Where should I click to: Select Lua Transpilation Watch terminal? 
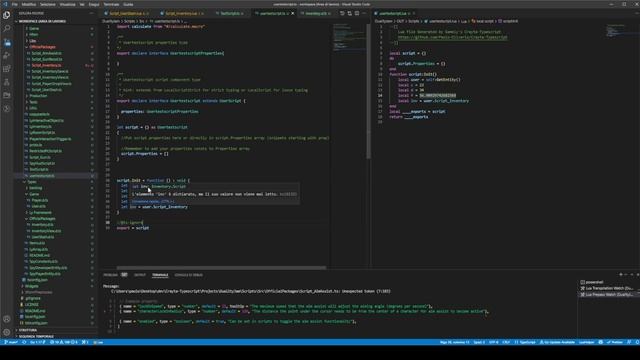click(x=609, y=288)
